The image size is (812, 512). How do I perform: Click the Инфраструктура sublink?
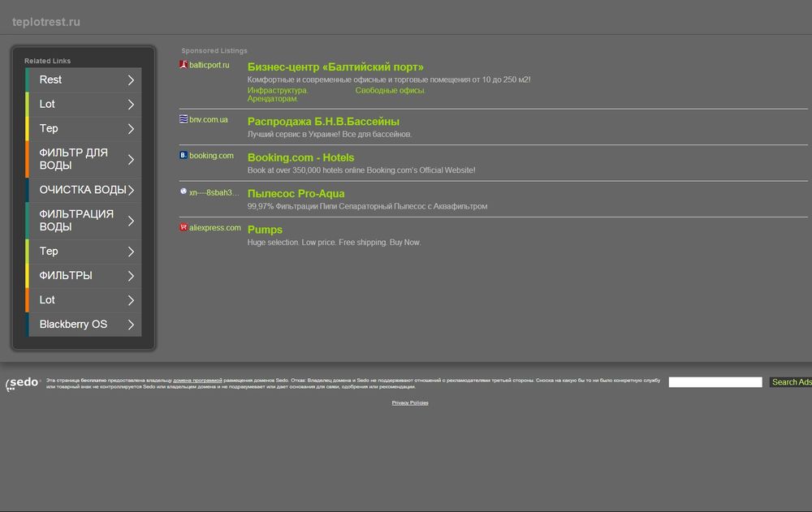[278, 90]
